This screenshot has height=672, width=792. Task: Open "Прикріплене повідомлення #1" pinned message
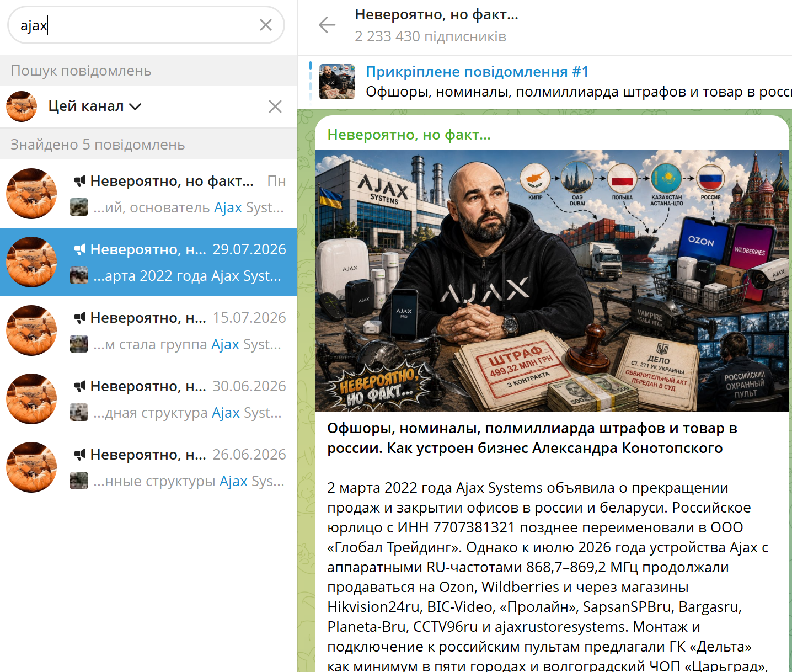coord(477,72)
